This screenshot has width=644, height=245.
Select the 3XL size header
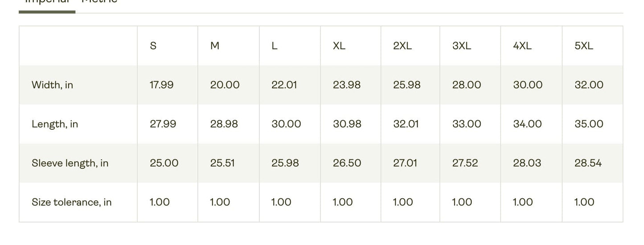tap(462, 46)
